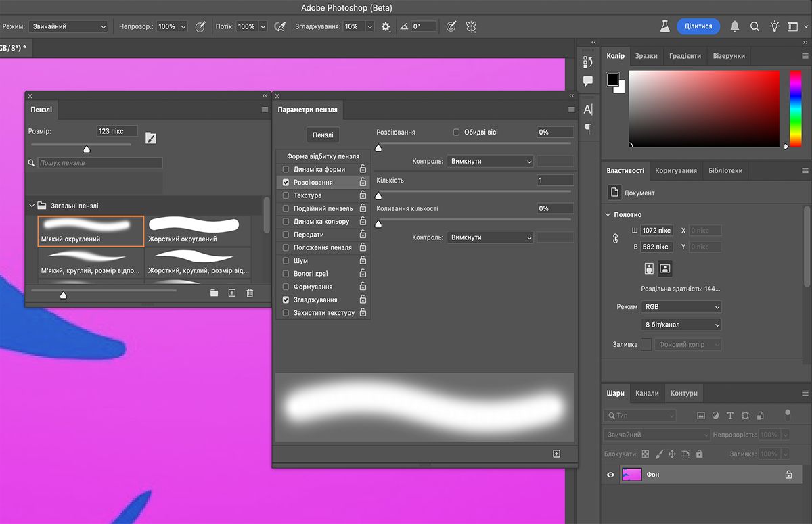
Task: Enable the Текстура checkbox
Action: point(286,195)
